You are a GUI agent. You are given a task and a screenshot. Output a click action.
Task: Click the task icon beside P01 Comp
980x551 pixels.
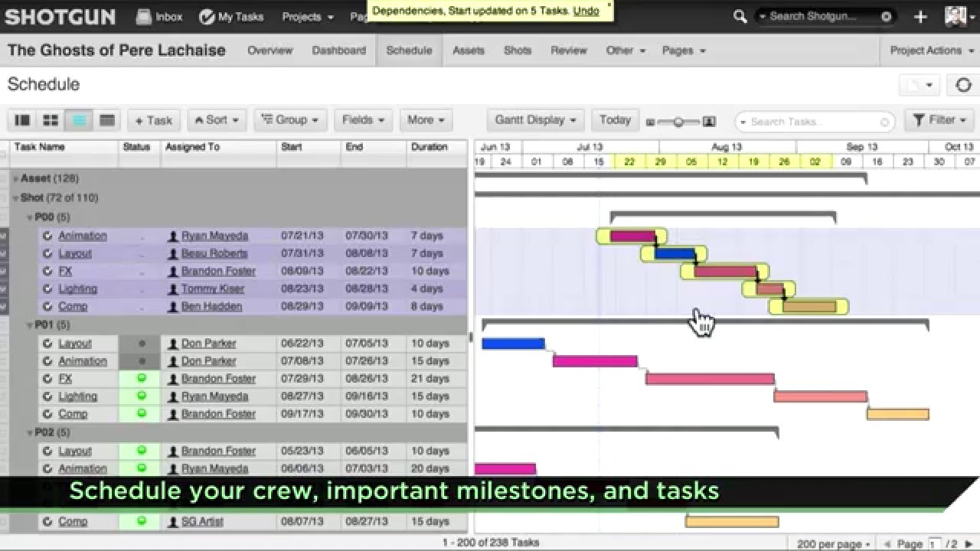[x=47, y=414]
